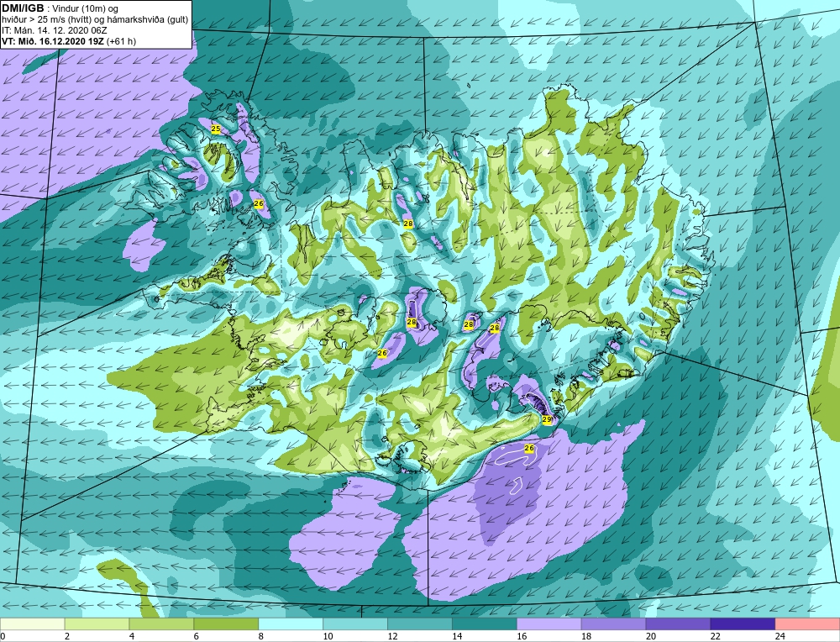Click the lavender 16–18 m/s legend swatch
The image size is (840, 642).
click(x=549, y=624)
